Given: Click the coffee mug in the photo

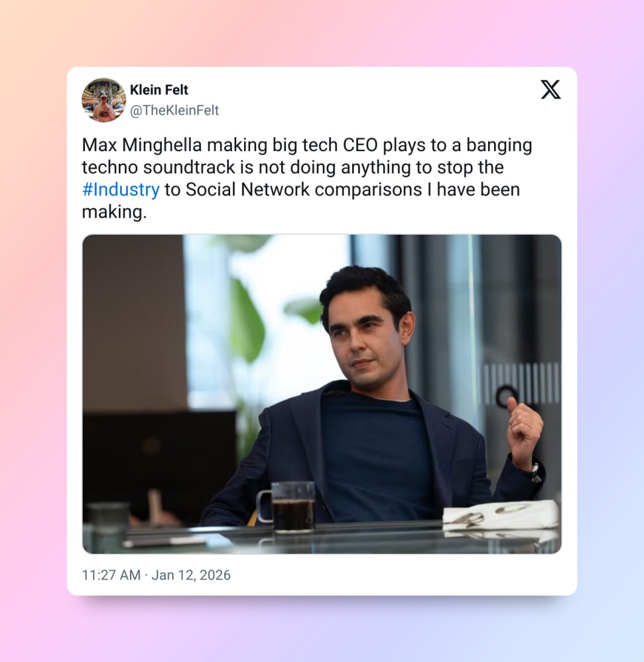Looking at the screenshot, I should (x=288, y=507).
